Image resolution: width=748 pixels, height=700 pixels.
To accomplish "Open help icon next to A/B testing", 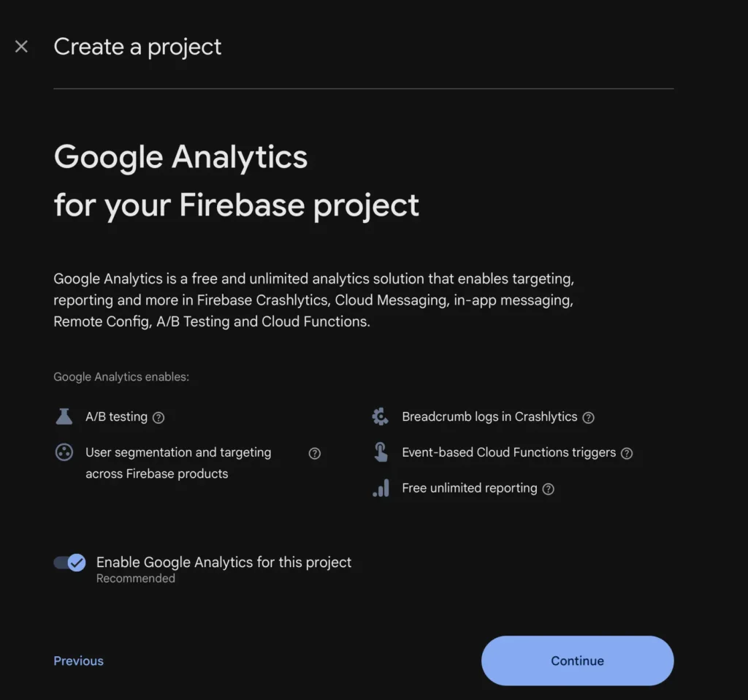I will (159, 417).
